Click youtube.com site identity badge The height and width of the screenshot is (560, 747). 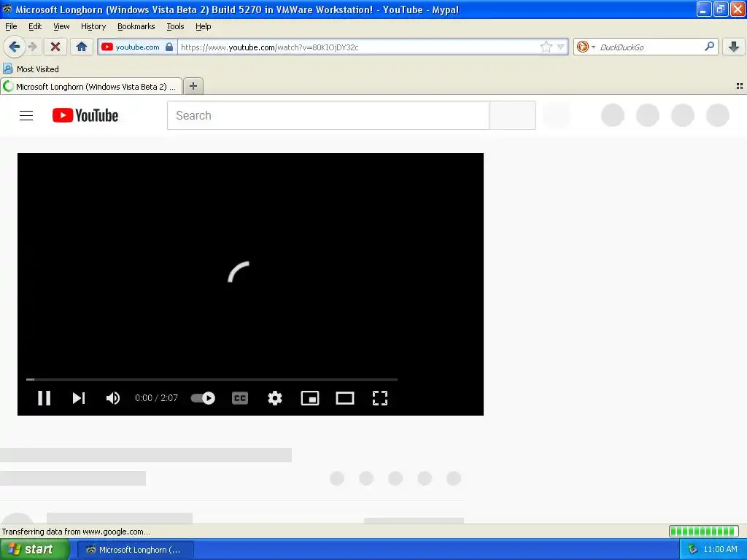[137, 47]
